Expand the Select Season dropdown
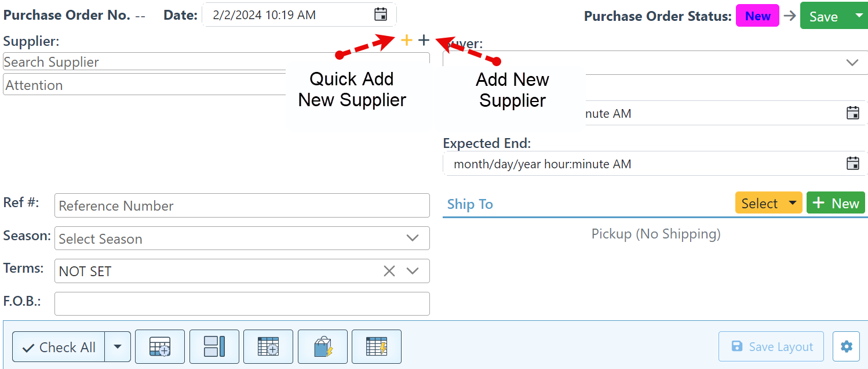The image size is (868, 369). (413, 238)
